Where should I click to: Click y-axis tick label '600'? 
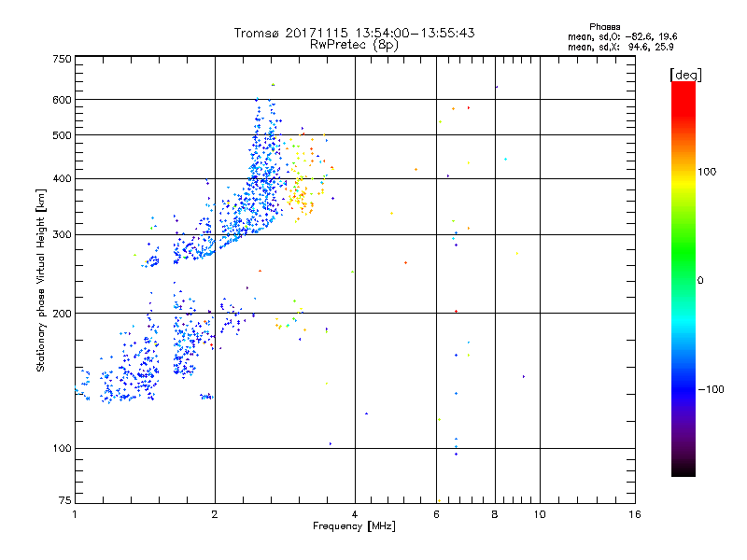62,100
